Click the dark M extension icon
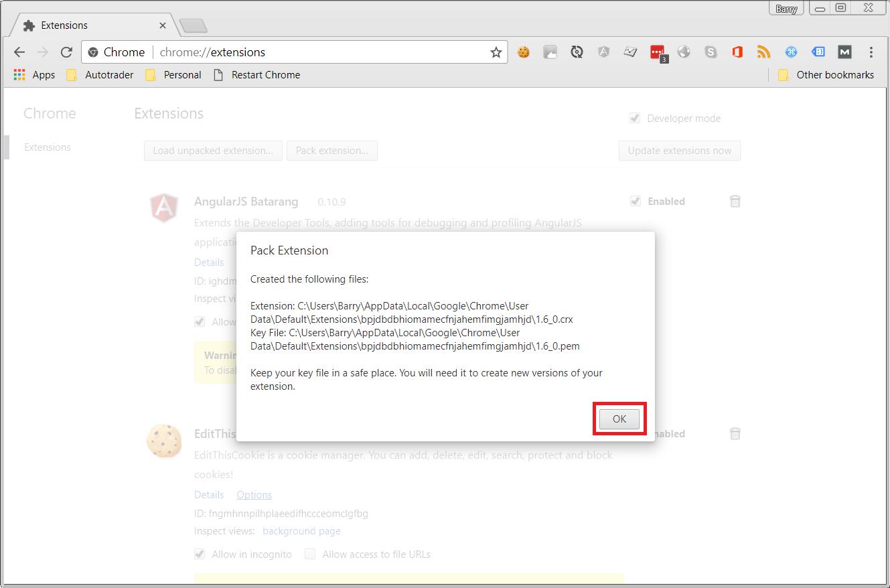Image resolution: width=890 pixels, height=588 pixels. point(844,52)
